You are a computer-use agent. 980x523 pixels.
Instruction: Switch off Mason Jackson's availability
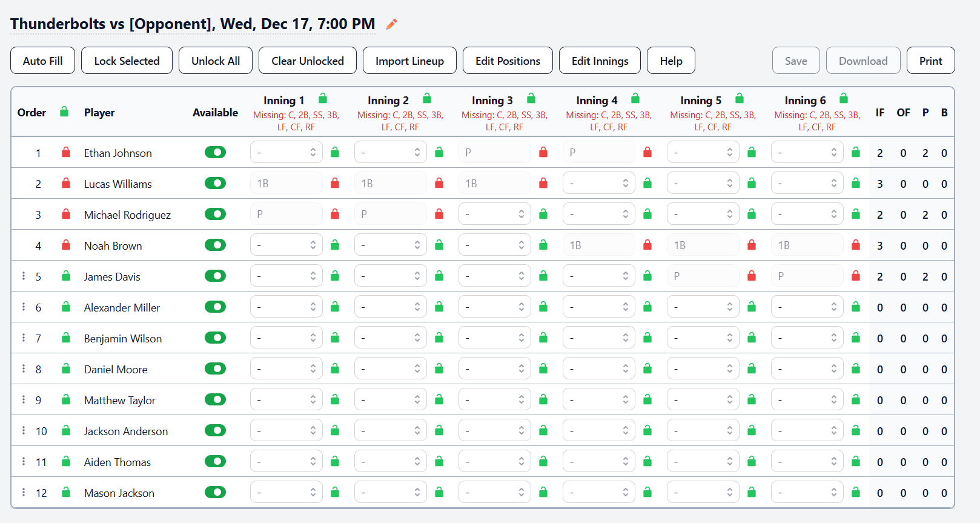pyautogui.click(x=215, y=493)
